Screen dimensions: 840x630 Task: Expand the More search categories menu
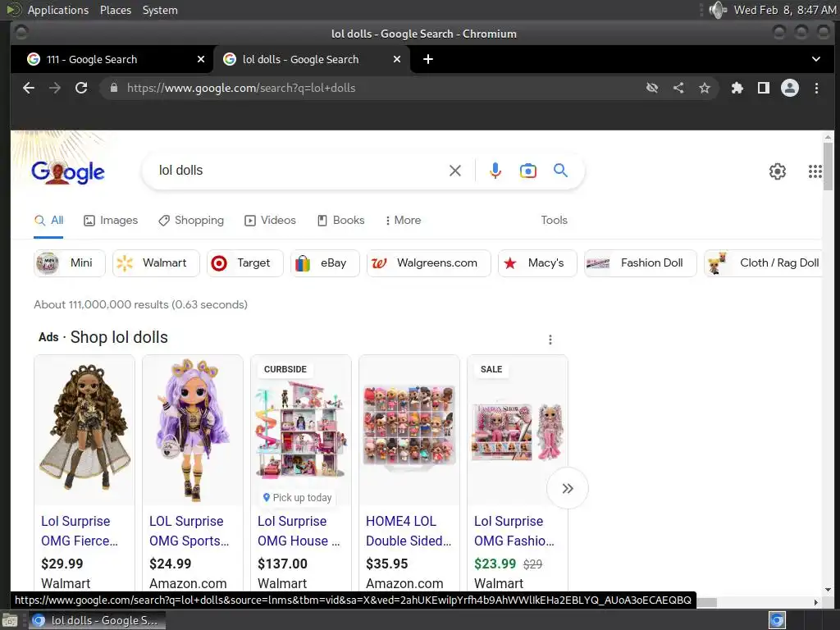click(x=403, y=220)
